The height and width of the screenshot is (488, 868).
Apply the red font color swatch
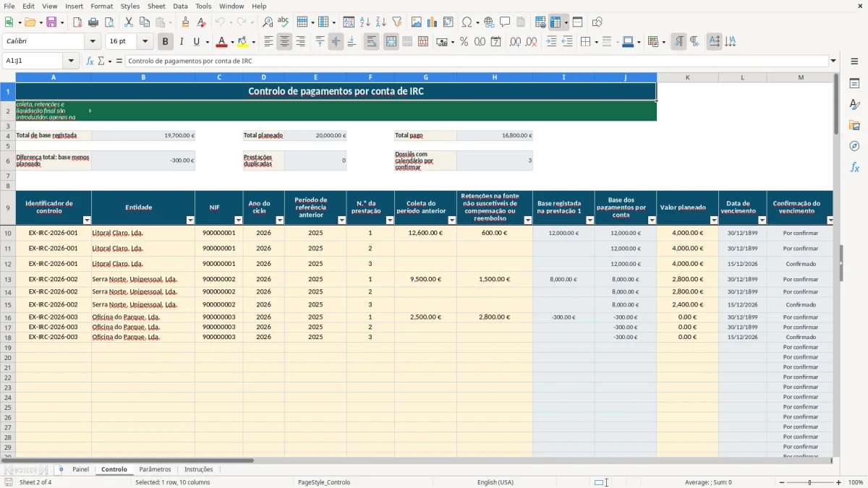[221, 42]
